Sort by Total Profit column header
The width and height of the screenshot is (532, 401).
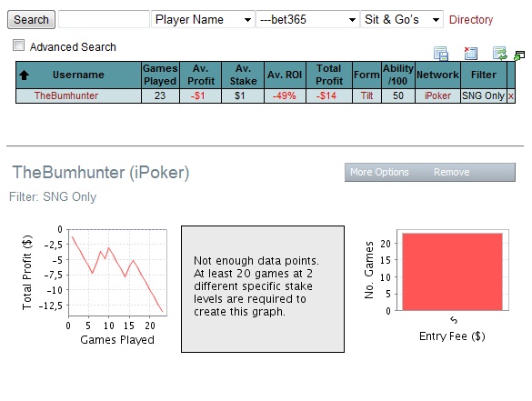(x=329, y=75)
